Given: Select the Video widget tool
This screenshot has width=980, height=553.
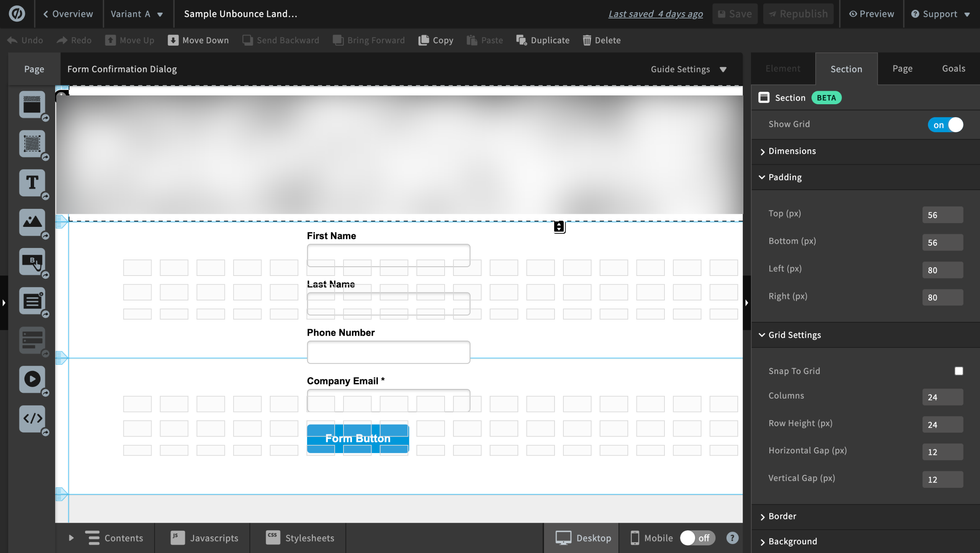Looking at the screenshot, I should coord(32,379).
